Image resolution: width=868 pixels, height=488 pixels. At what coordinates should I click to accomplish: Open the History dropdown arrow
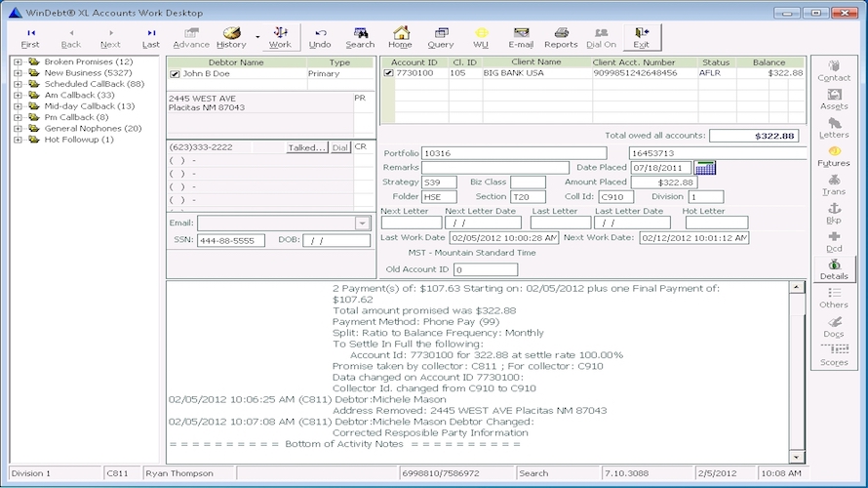click(x=257, y=38)
